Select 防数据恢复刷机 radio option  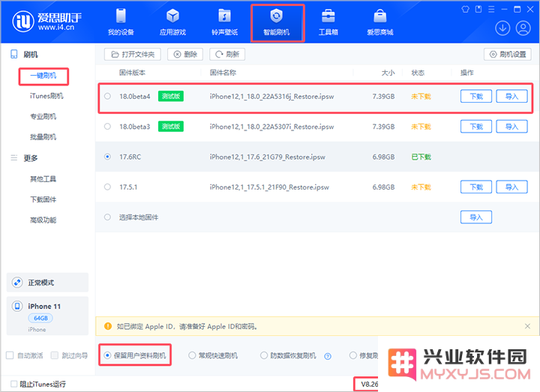pyautogui.click(x=288, y=355)
